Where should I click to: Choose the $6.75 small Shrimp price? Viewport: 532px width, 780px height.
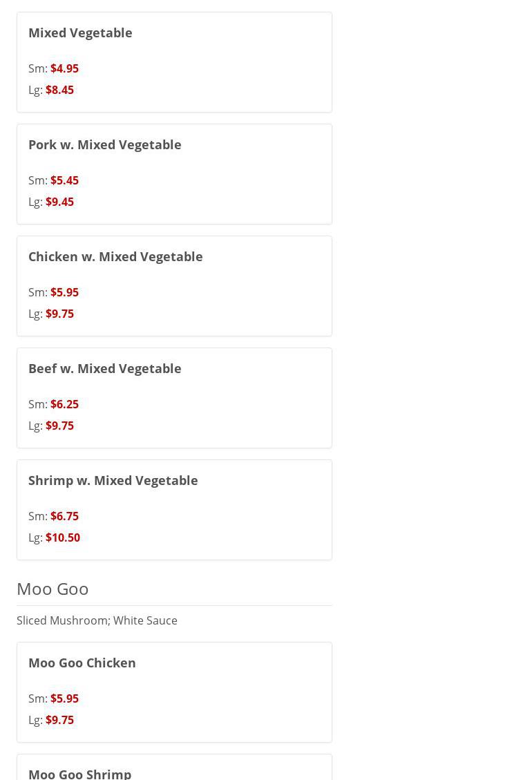(x=64, y=516)
